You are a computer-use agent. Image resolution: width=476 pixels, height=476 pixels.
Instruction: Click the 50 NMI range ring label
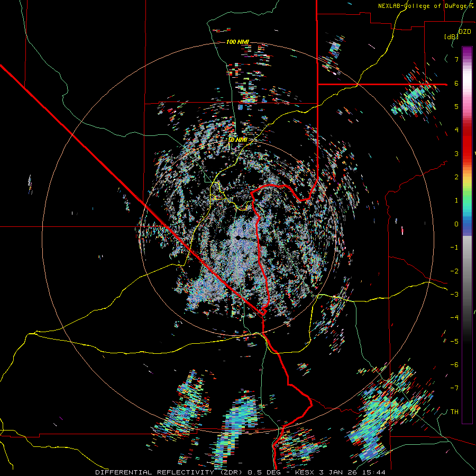pyautogui.click(x=237, y=140)
